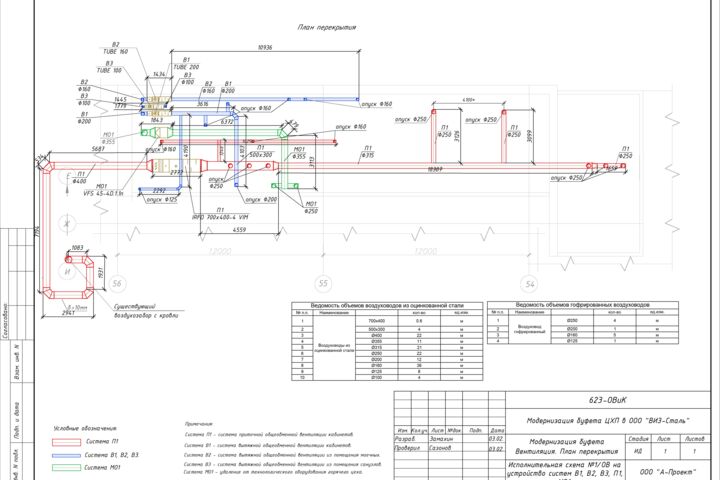Click the blue Система В1, В2, В3 legend swatch

point(66,456)
